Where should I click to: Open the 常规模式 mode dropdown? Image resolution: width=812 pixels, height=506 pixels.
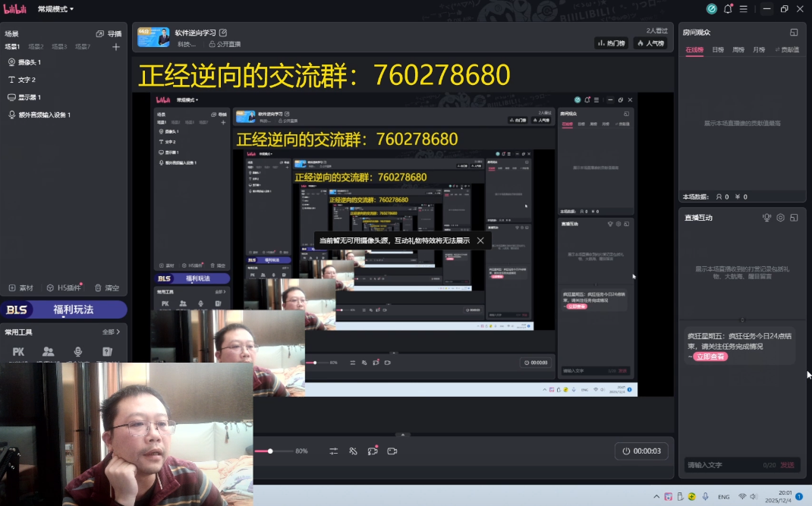[56, 9]
